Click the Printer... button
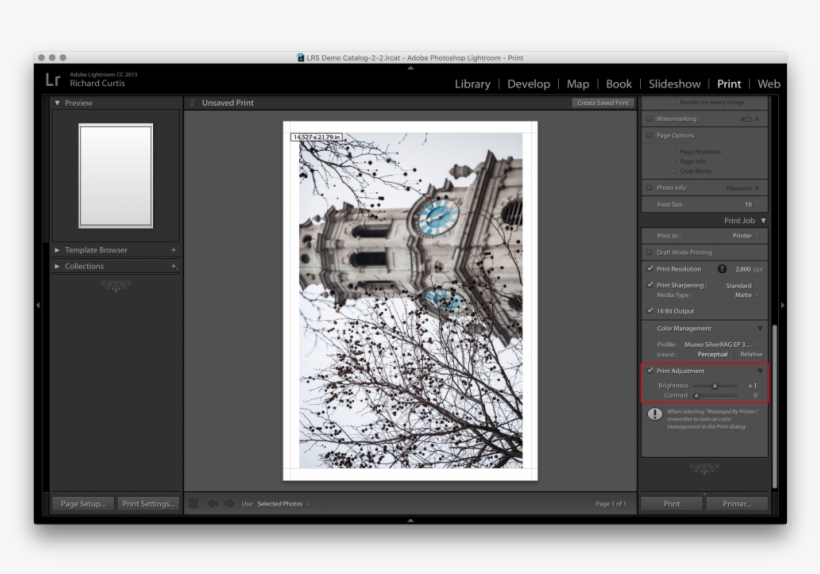 coord(737,503)
